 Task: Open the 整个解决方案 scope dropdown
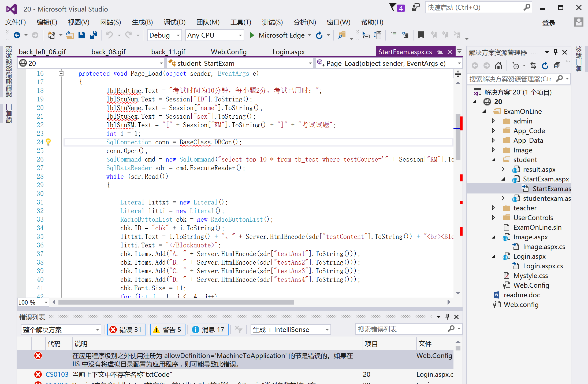pos(61,330)
